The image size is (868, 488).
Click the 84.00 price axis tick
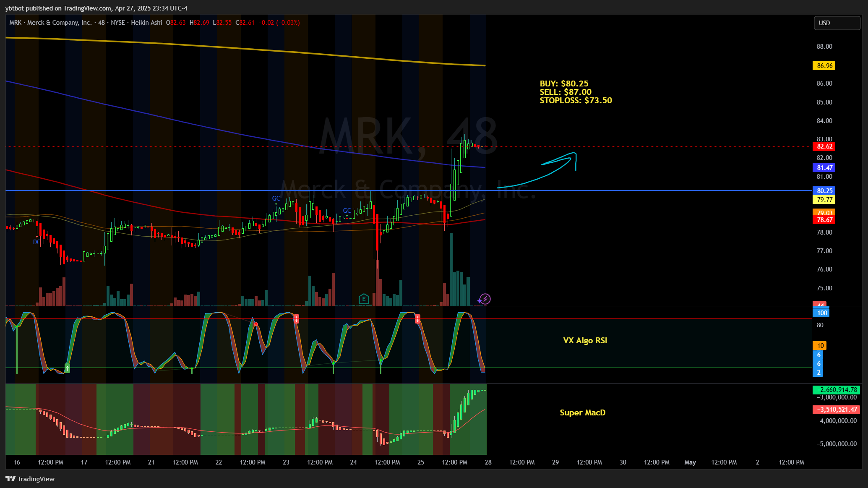tap(824, 121)
